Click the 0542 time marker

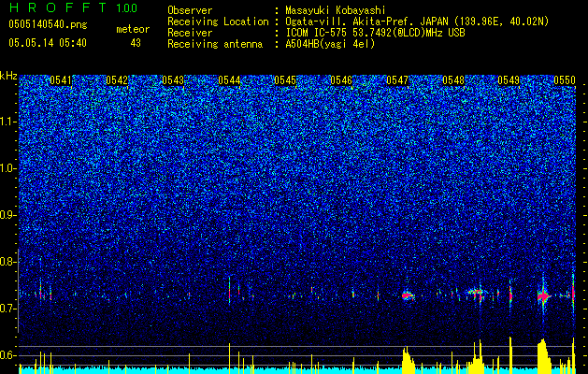pyautogui.click(x=117, y=80)
